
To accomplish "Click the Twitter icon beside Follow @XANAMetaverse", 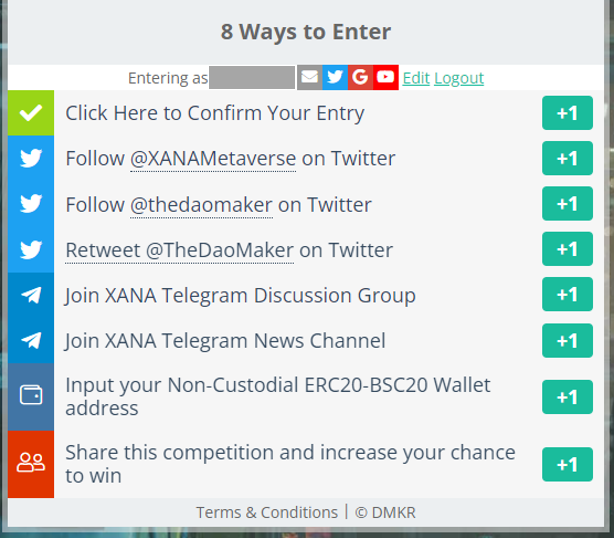I will click(x=31, y=158).
